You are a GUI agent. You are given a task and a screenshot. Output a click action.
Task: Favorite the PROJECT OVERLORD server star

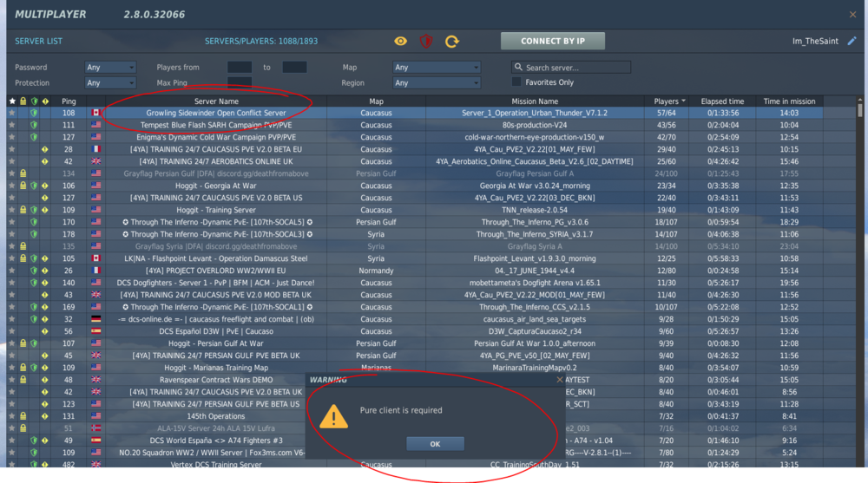pos(12,271)
